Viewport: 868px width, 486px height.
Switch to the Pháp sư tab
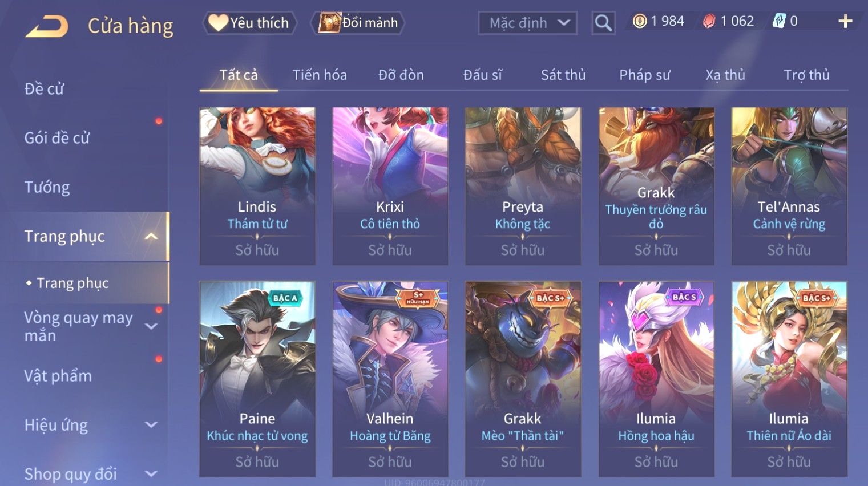click(644, 75)
